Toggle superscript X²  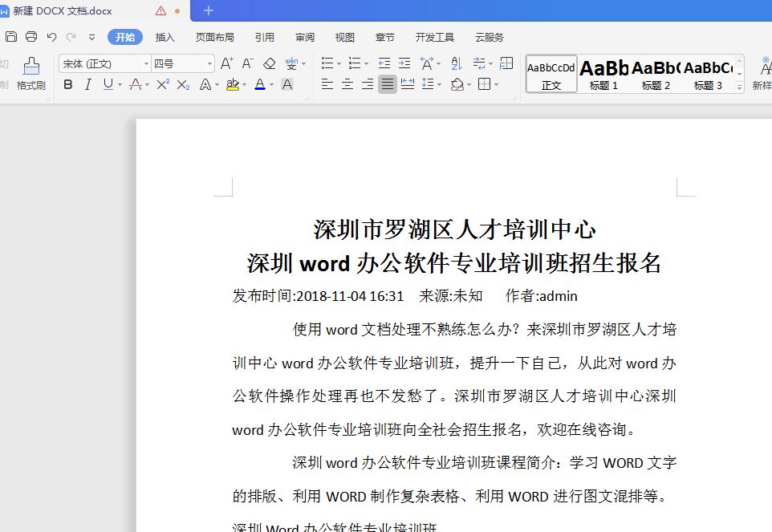click(x=163, y=84)
